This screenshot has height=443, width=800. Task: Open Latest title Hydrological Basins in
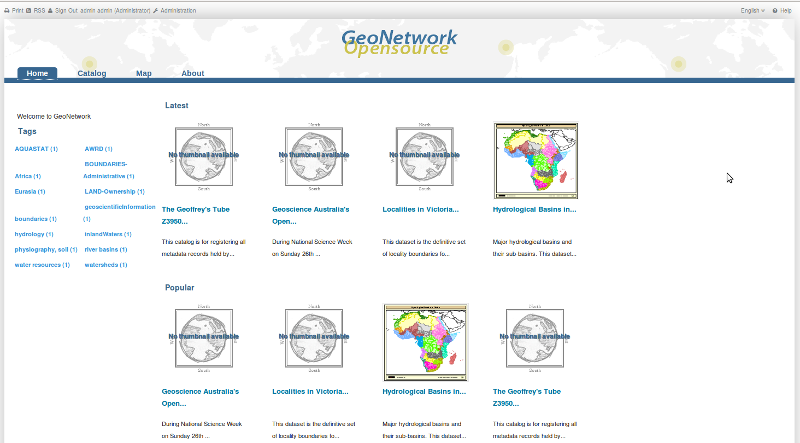(534, 209)
